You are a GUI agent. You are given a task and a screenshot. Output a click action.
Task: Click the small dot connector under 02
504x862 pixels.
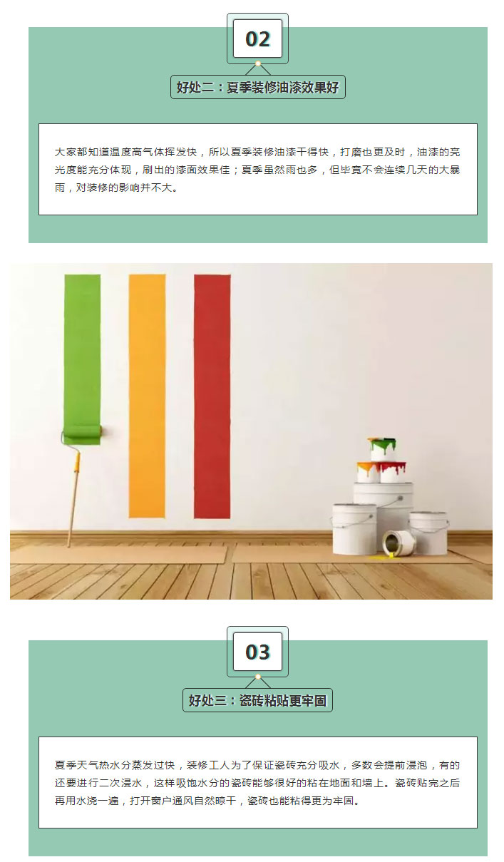pyautogui.click(x=257, y=63)
